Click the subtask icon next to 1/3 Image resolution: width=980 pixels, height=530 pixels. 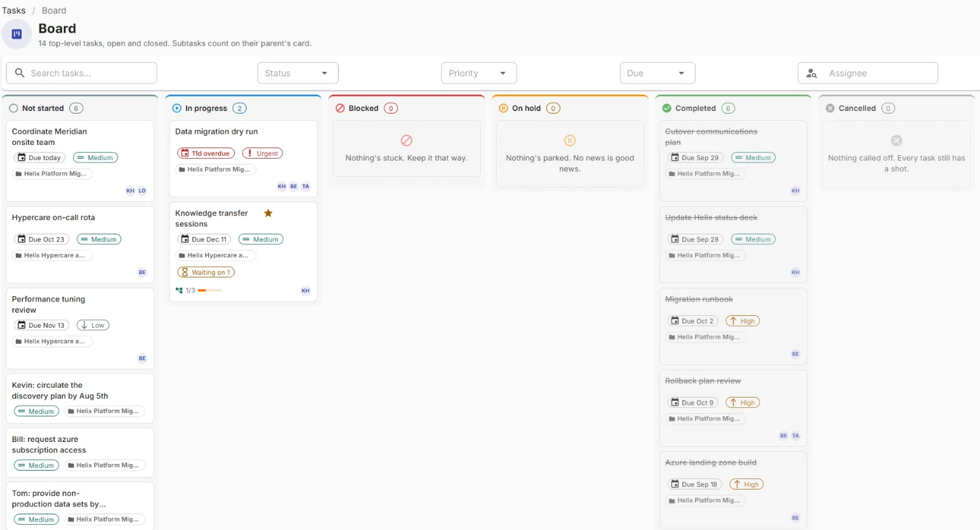pos(179,290)
